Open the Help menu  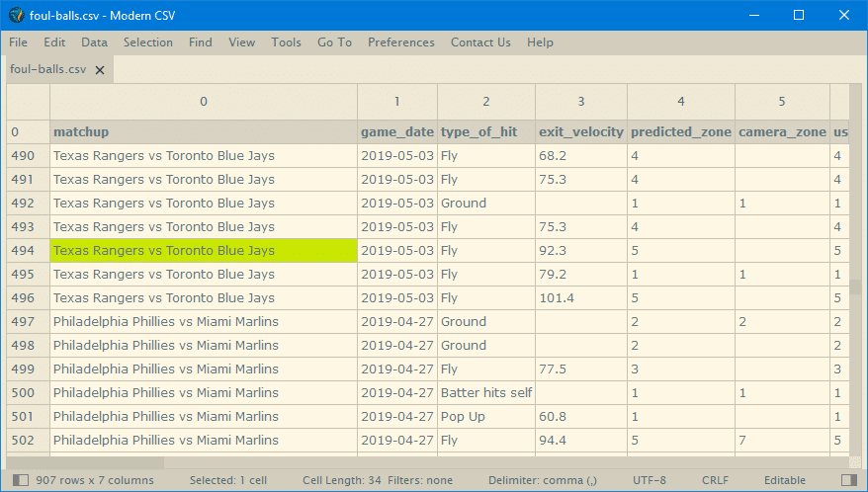540,42
